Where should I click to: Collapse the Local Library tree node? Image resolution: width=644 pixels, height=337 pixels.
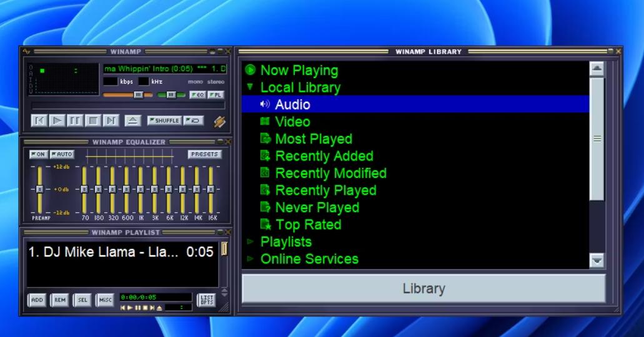[250, 87]
